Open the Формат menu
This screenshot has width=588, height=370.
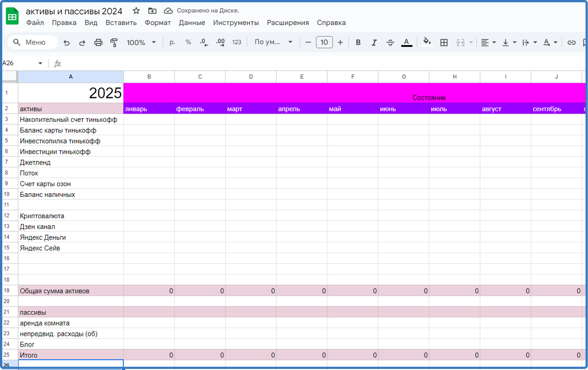coord(158,23)
